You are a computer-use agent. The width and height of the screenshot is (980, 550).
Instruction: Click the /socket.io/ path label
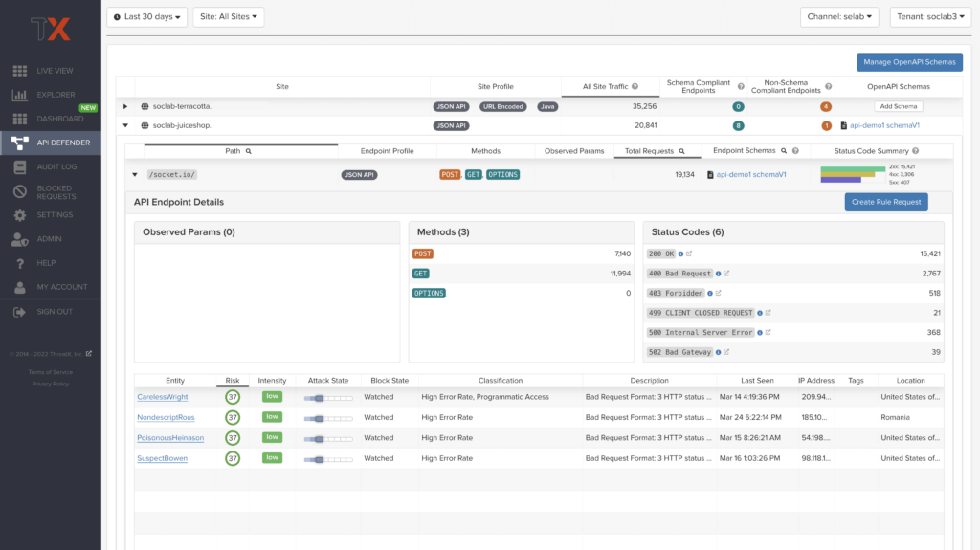[x=172, y=175]
